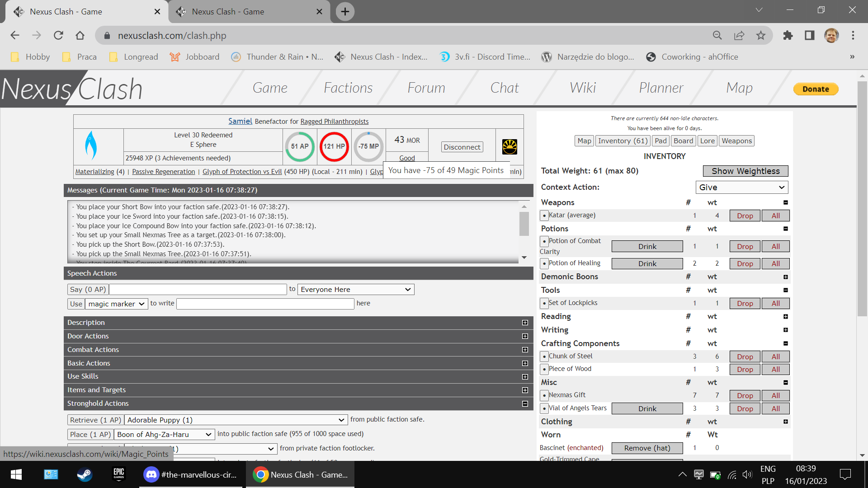Open the browser extensions puzzle icon

[x=788, y=35]
